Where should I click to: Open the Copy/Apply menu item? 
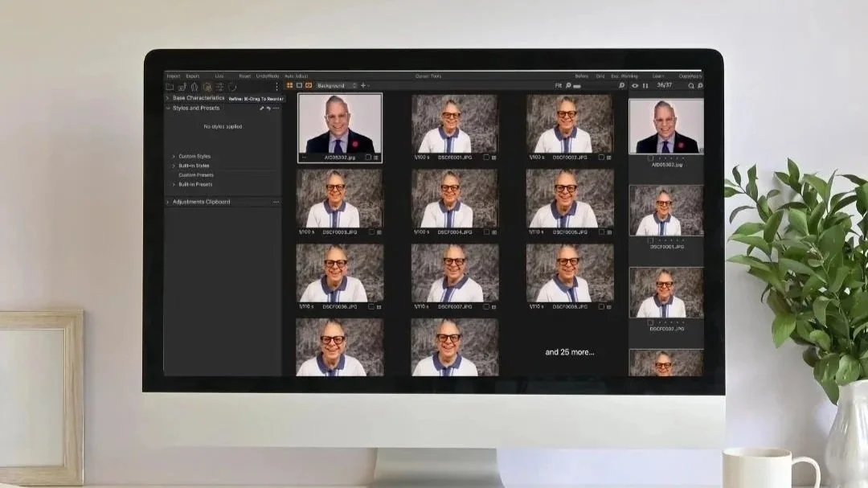[693, 76]
